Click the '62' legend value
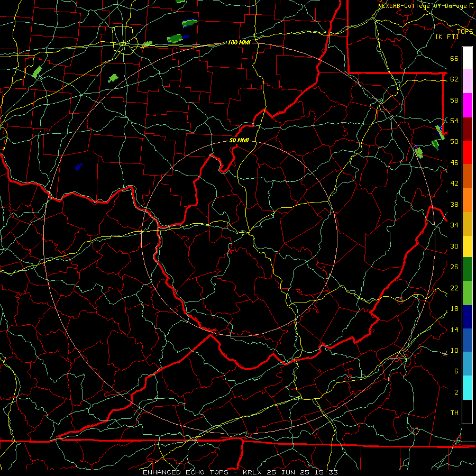This screenshot has height=476, width=476. click(x=454, y=79)
